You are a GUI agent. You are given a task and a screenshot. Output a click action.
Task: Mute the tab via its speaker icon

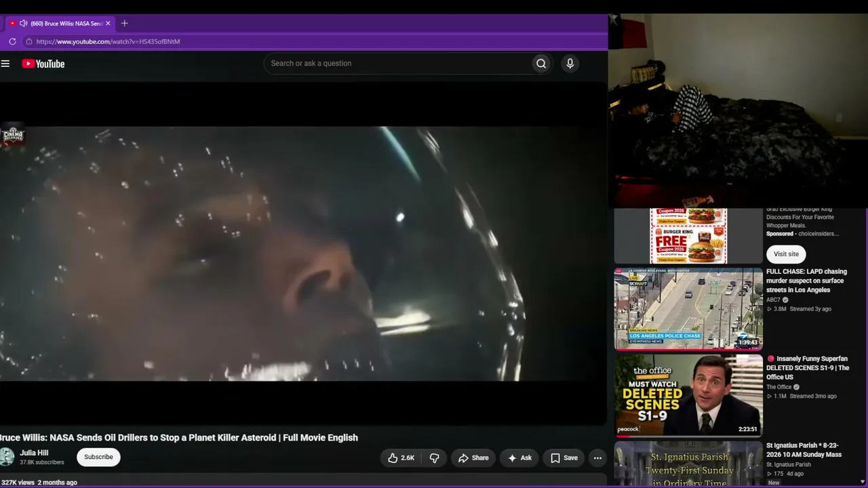tap(23, 23)
